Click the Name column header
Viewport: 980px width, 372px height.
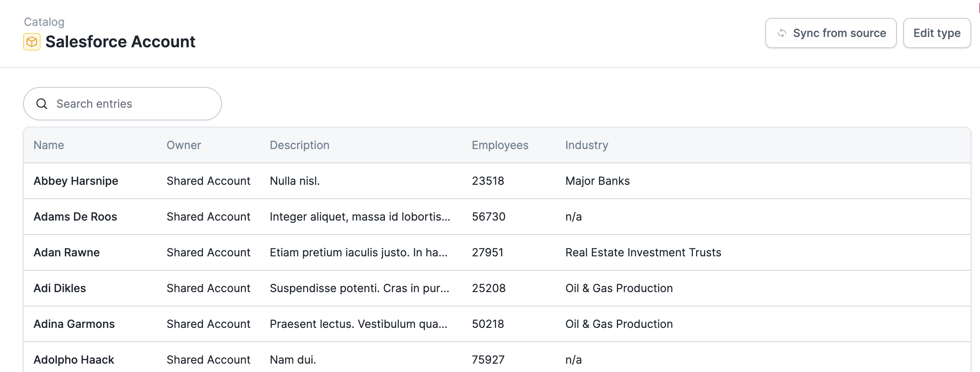[49, 145]
